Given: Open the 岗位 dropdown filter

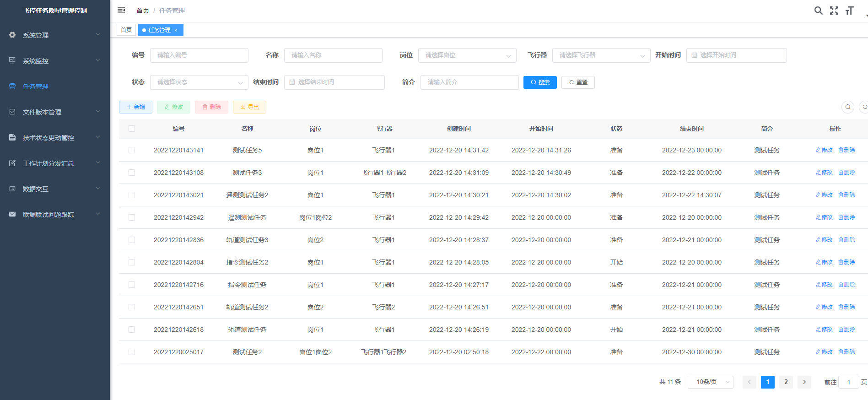Looking at the screenshot, I should tap(467, 55).
